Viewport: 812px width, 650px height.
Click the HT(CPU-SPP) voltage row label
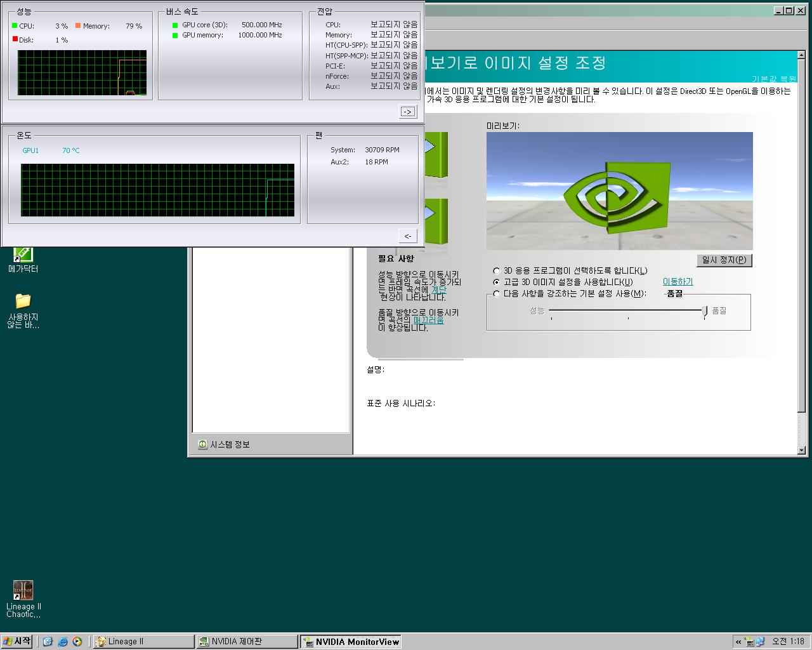coord(346,45)
